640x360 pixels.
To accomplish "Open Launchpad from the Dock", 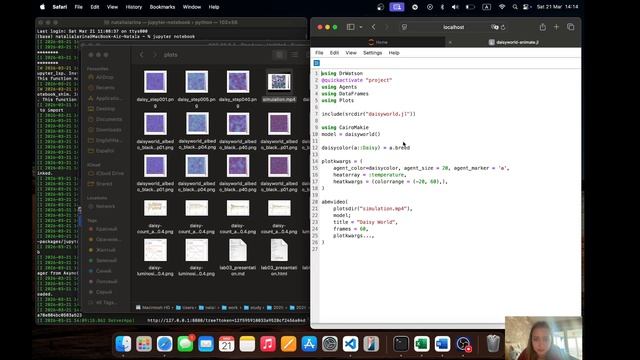I will pyautogui.click(x=144, y=344).
